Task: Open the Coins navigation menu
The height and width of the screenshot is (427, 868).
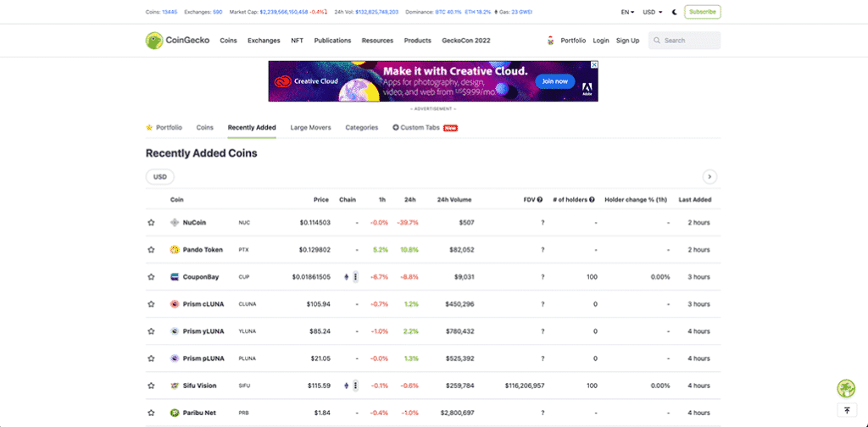Action: tap(228, 41)
